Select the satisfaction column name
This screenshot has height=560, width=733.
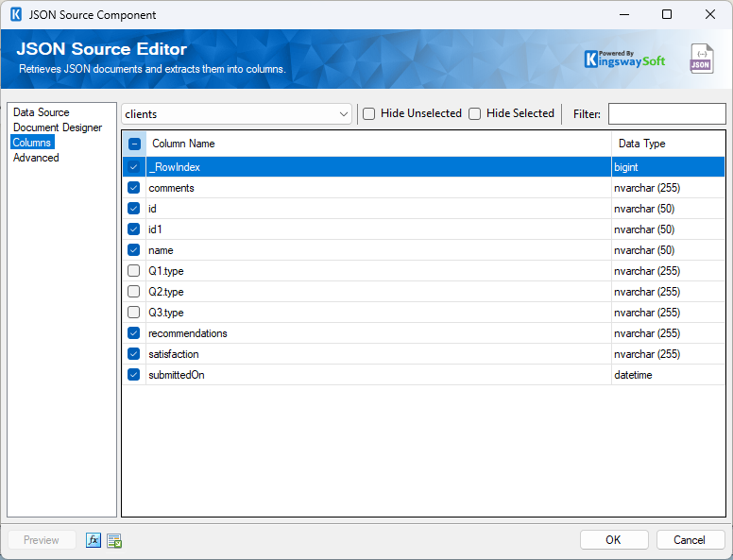tap(174, 354)
